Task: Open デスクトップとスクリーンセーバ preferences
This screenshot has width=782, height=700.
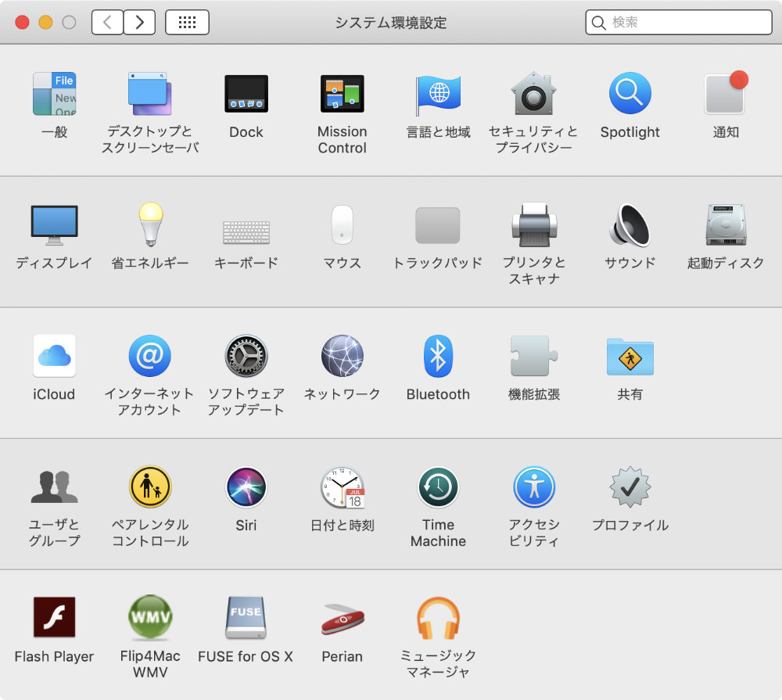Action: (x=150, y=94)
